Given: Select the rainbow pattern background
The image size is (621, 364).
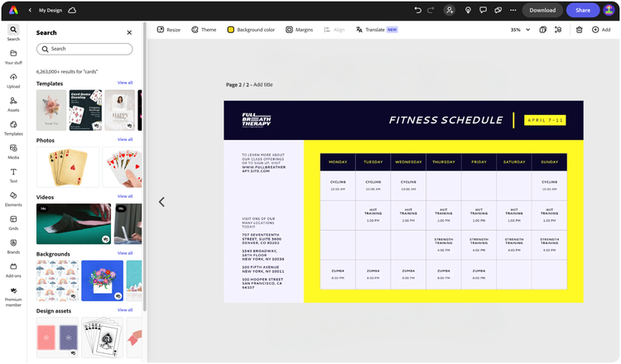Looking at the screenshot, I should (57, 280).
